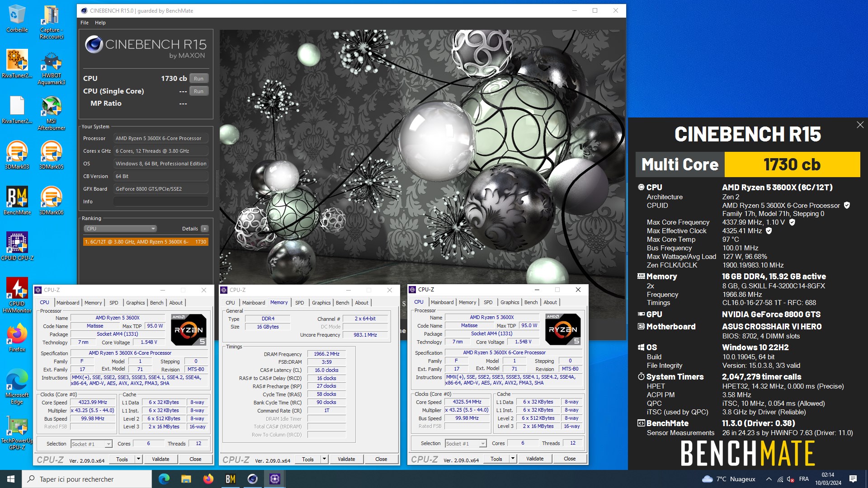Switch to CPU-Z taskbar icon
The image size is (868, 488).
(274, 479)
